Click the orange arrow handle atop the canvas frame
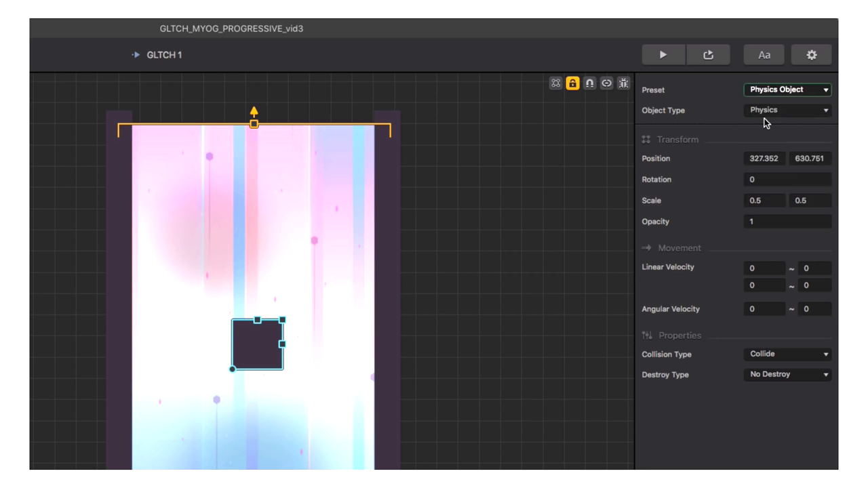Screen dimensions: 868x488 (x=254, y=112)
